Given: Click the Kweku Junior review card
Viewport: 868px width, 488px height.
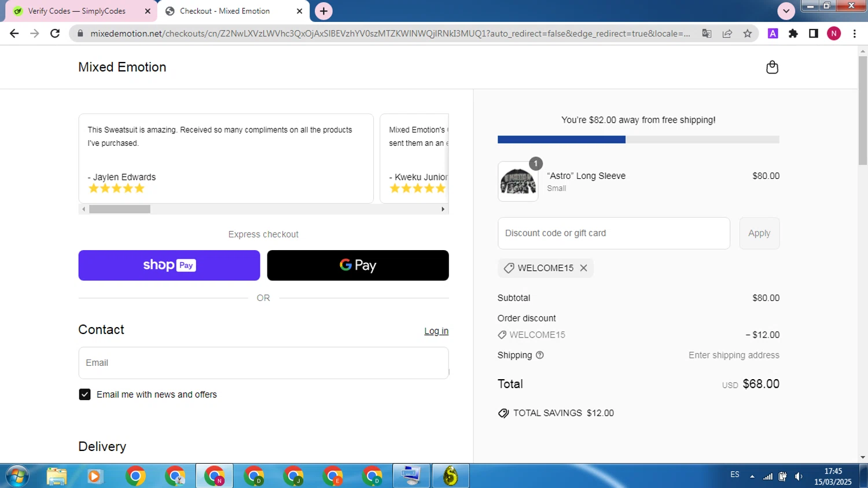Looking at the screenshot, I should [x=414, y=159].
